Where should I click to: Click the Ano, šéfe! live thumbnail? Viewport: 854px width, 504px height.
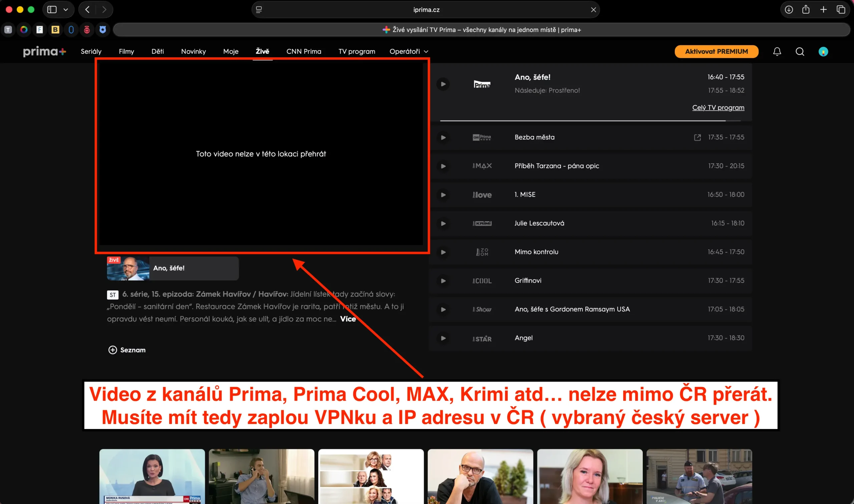coord(128,268)
